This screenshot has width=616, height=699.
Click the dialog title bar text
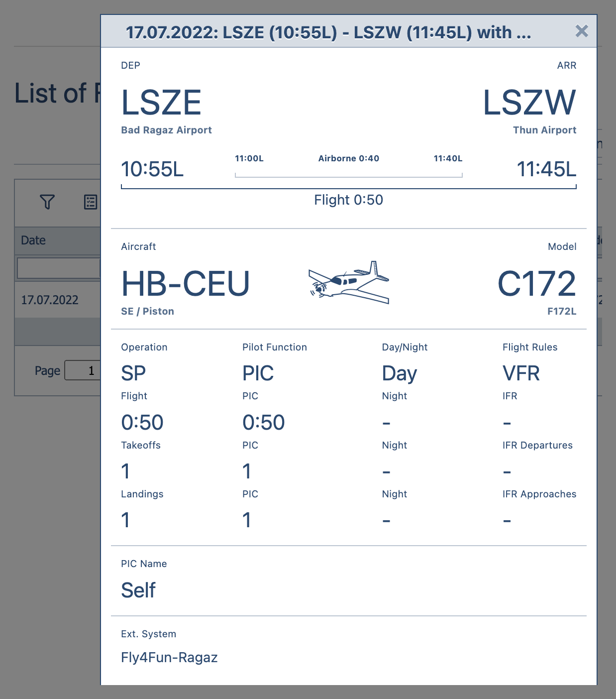point(328,32)
